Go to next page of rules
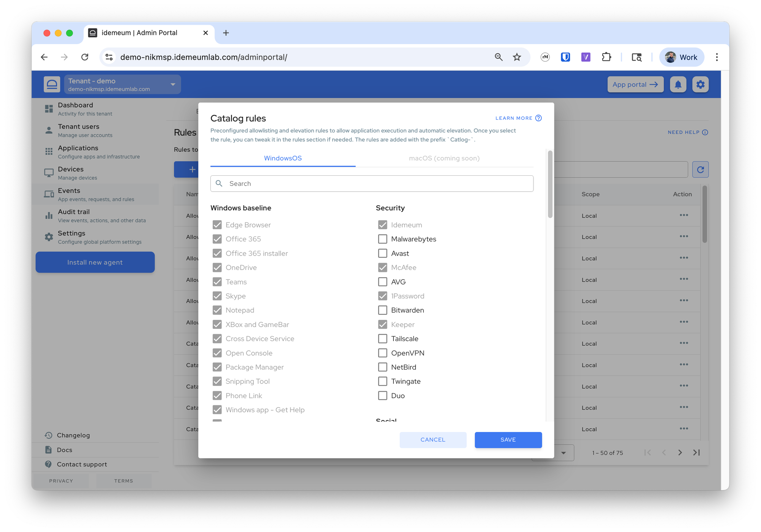The height and width of the screenshot is (532, 761). click(680, 453)
